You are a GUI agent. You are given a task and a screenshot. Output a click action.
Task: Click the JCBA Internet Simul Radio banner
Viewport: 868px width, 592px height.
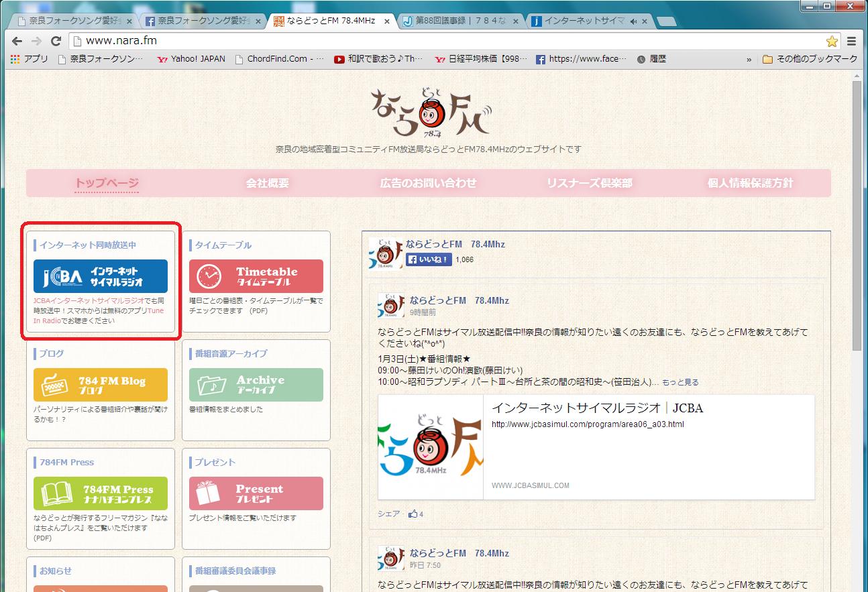[x=101, y=276]
